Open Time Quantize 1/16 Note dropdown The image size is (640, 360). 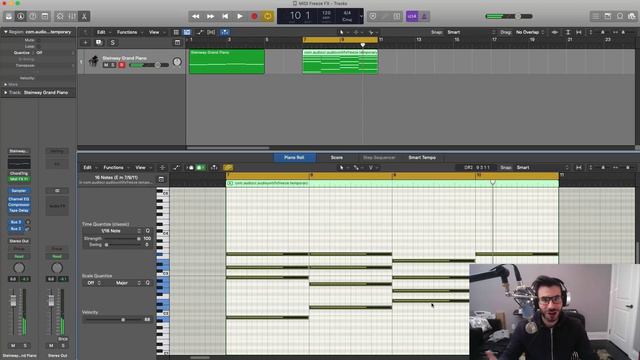click(x=112, y=231)
